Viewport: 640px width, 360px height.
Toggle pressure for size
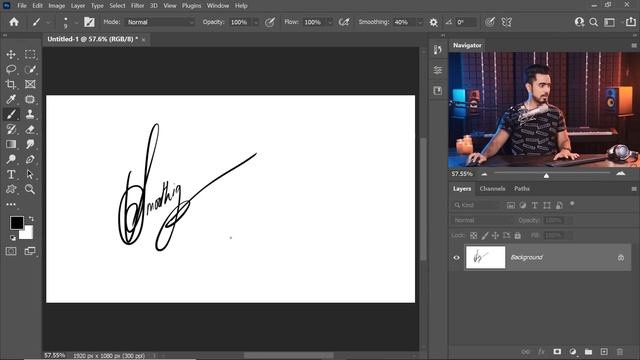click(x=490, y=22)
